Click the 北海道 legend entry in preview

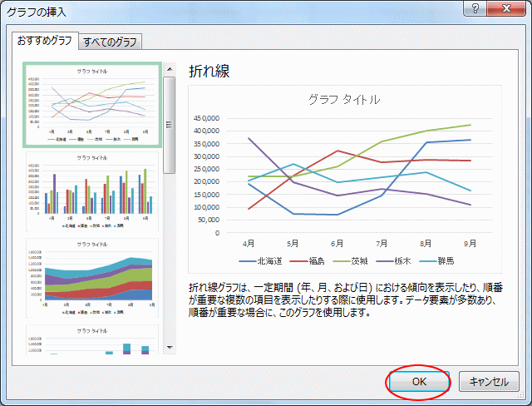point(260,261)
